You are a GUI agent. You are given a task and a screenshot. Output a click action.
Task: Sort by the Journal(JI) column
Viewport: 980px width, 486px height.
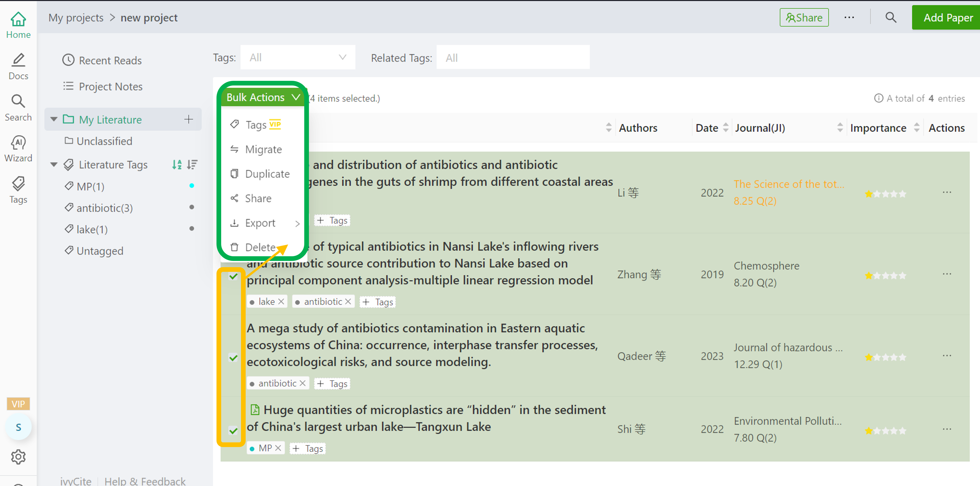click(840, 128)
